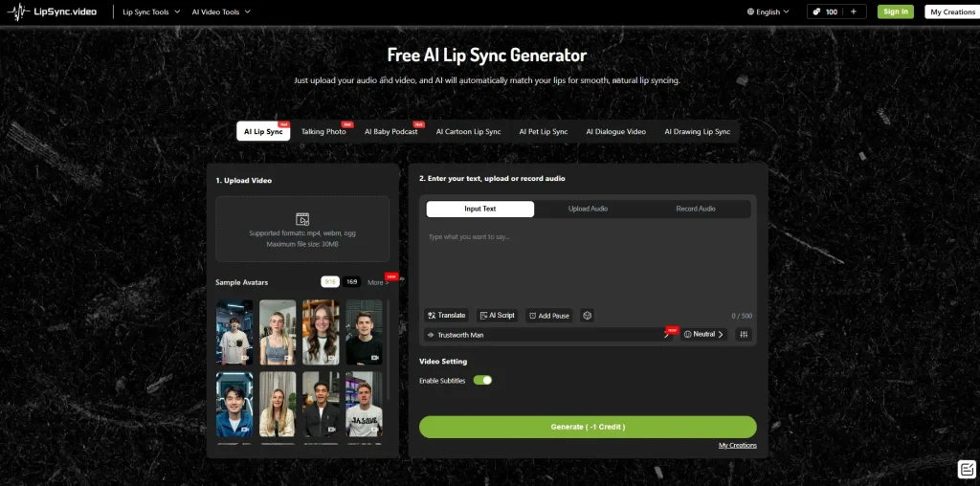980x486 pixels.
Task: Choose the blonde woman in cream cardigan avatar
Action: click(x=278, y=404)
